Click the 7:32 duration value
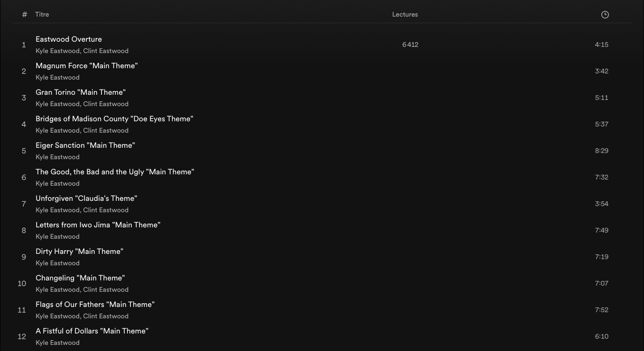Viewport: 644px width, 351px height. coord(601,177)
